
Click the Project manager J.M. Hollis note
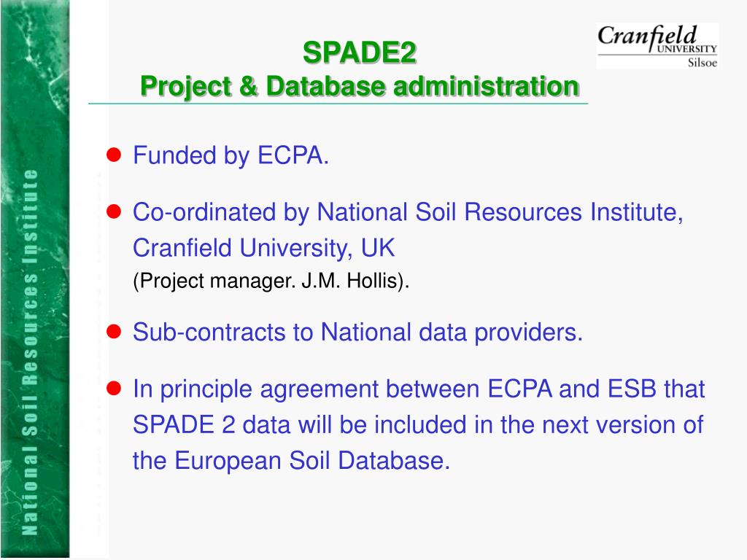pos(271,281)
